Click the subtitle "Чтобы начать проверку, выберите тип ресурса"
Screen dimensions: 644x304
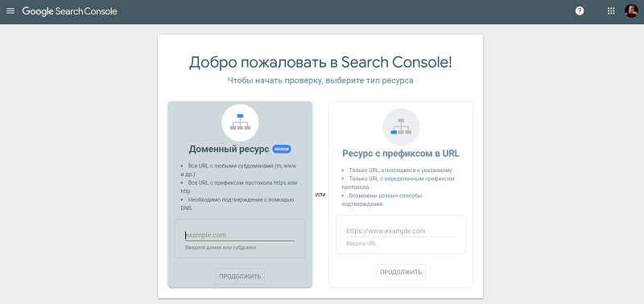[x=320, y=80]
